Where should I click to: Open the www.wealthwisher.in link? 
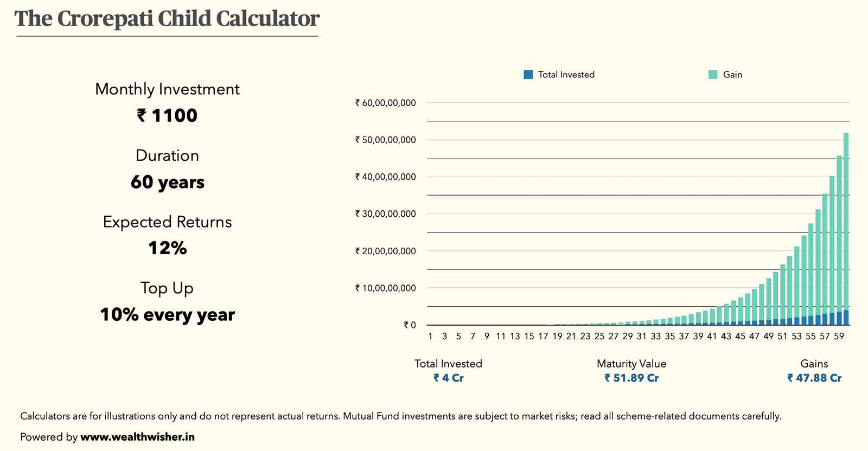[x=137, y=437]
